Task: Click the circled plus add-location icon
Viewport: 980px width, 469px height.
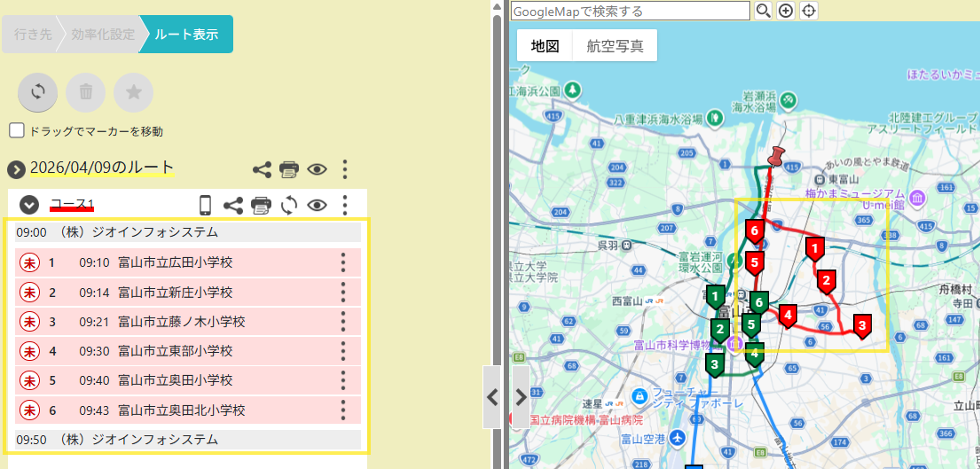Action: 786,11
